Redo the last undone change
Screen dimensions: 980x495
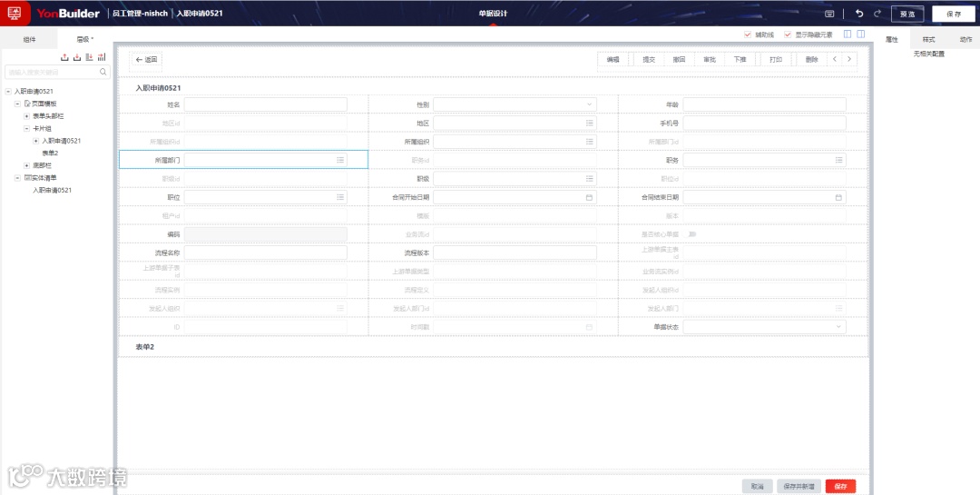coord(877,13)
